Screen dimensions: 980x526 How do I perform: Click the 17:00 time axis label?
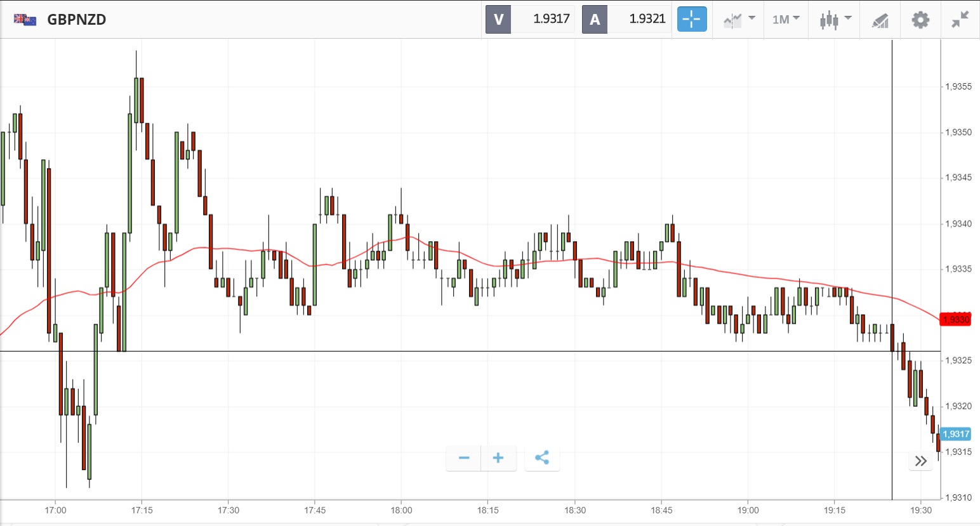point(55,510)
